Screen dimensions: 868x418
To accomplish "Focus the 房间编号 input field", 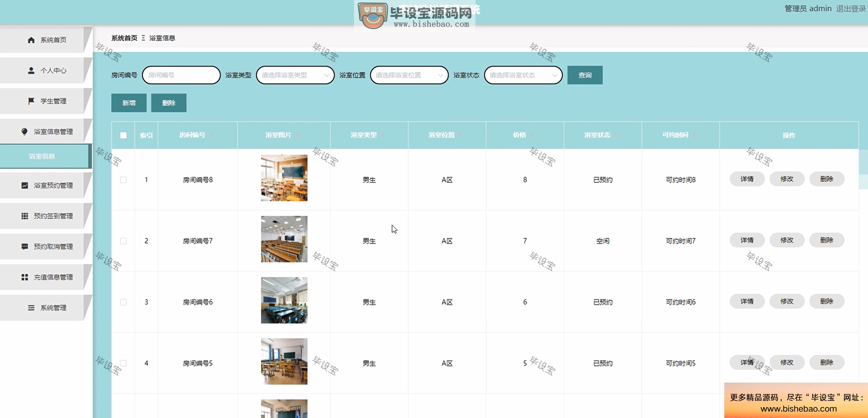I will click(x=181, y=75).
